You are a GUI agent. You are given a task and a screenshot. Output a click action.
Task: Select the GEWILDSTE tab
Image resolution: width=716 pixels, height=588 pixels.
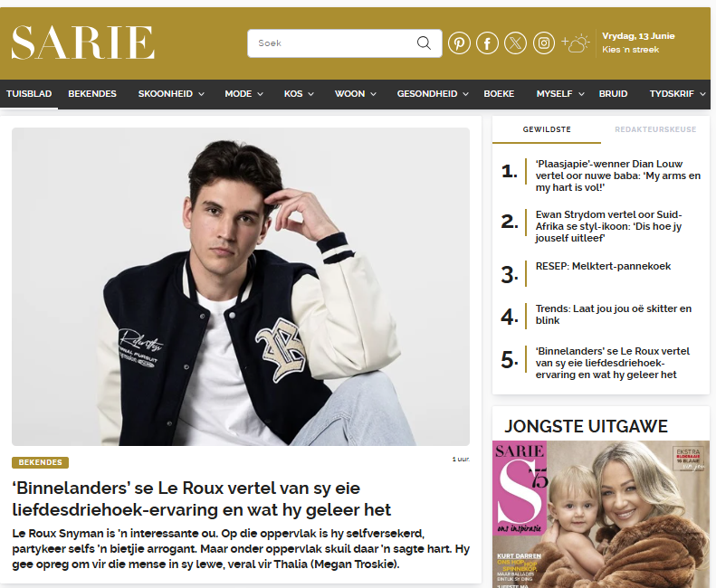[x=547, y=129]
